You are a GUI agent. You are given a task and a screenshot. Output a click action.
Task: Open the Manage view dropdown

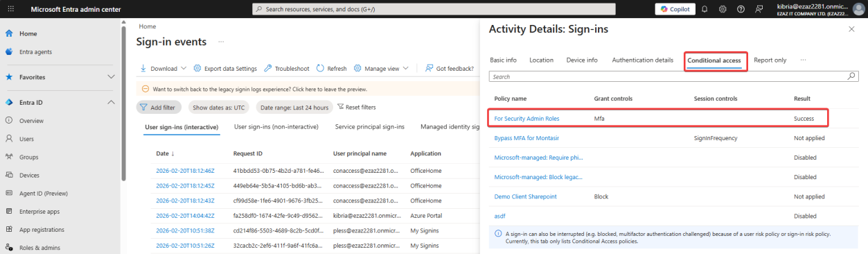pyautogui.click(x=382, y=69)
